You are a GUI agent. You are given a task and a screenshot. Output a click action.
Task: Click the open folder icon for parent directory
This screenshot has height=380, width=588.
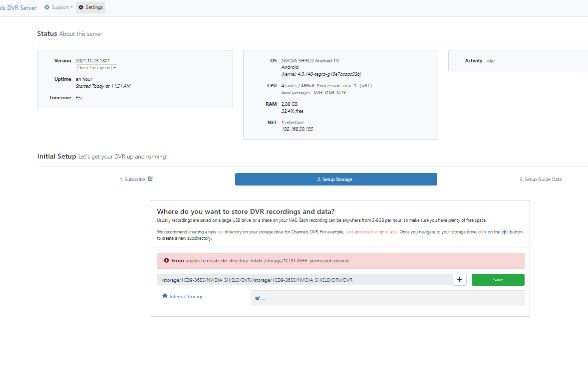(258, 298)
